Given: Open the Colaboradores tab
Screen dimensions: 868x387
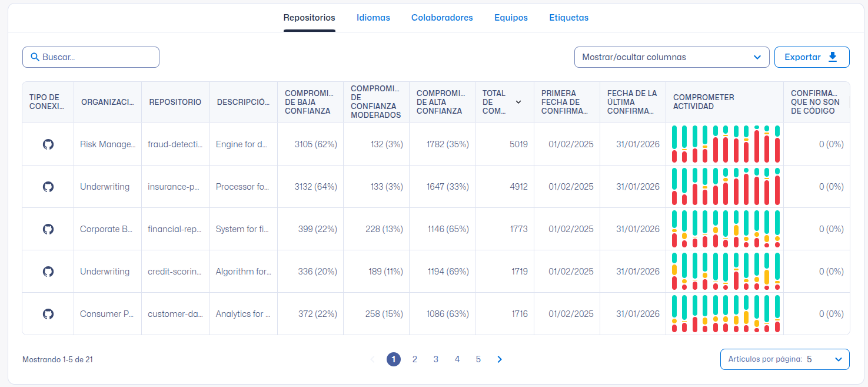Looking at the screenshot, I should [442, 18].
